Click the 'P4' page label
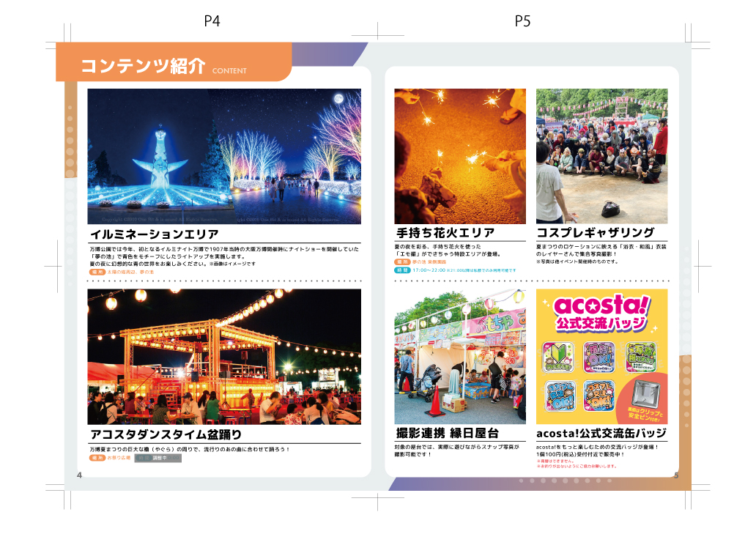Image resolution: width=756 pixels, height=534 pixels. tap(212, 21)
